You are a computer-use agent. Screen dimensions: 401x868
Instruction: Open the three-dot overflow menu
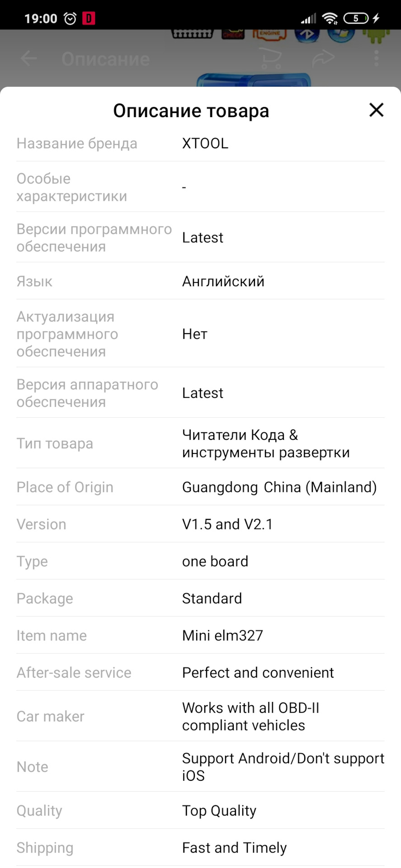click(x=376, y=59)
